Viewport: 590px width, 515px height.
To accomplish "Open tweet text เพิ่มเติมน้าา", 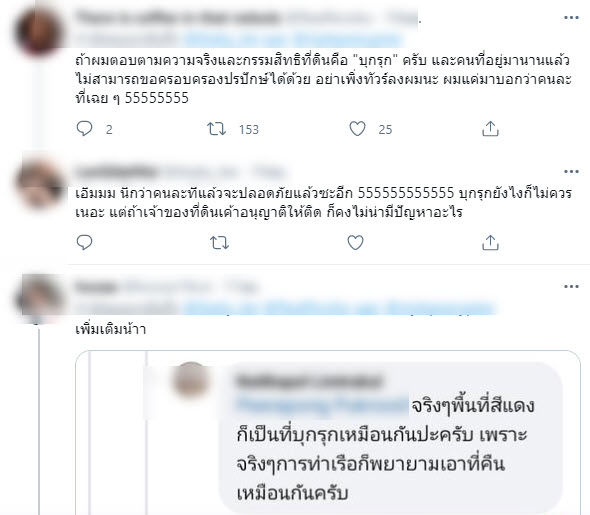I will (111, 329).
